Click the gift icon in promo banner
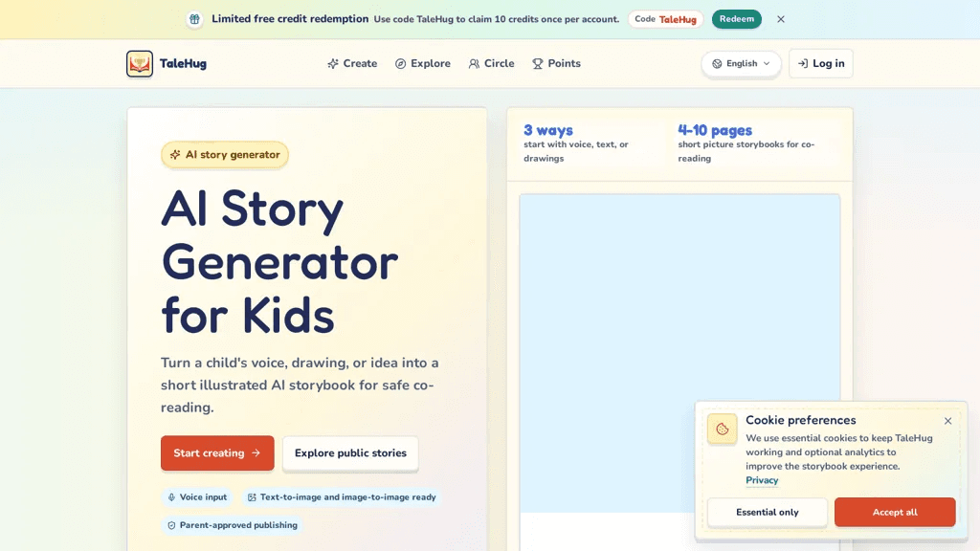980x551 pixels. (x=195, y=19)
